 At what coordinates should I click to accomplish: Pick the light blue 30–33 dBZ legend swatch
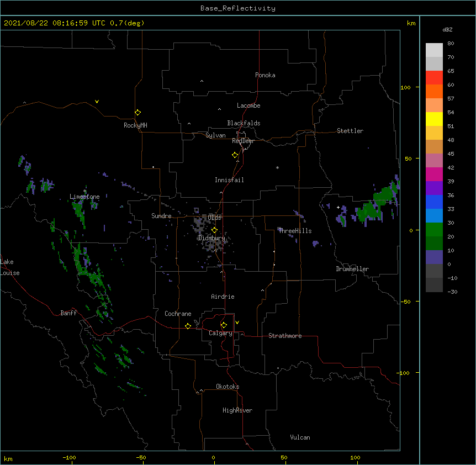point(434,216)
